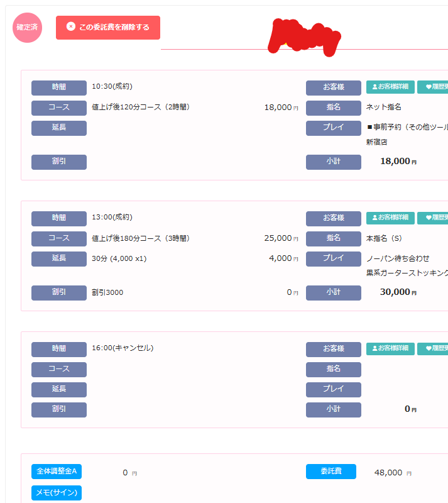Select 割引 label next to 割引3000

pyautogui.click(x=59, y=292)
